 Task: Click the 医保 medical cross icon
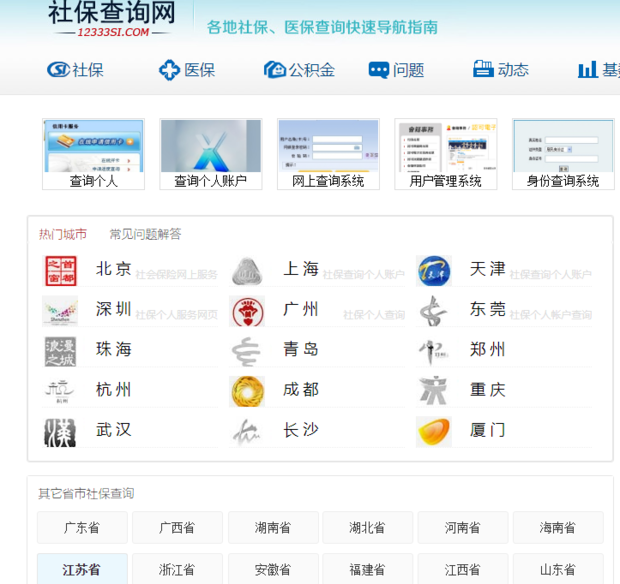[169, 70]
